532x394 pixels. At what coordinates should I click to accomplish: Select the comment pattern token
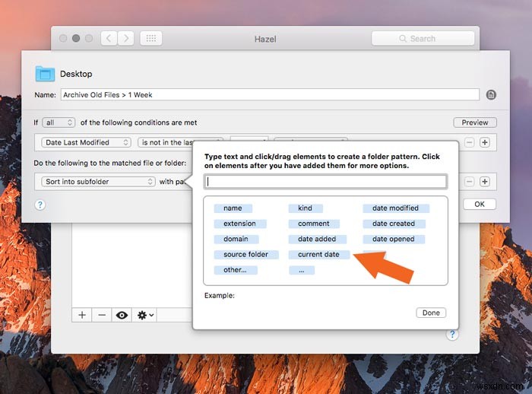pyautogui.click(x=314, y=224)
